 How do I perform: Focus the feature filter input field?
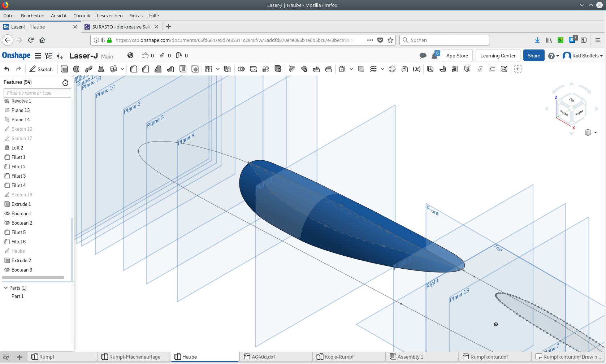tap(37, 93)
